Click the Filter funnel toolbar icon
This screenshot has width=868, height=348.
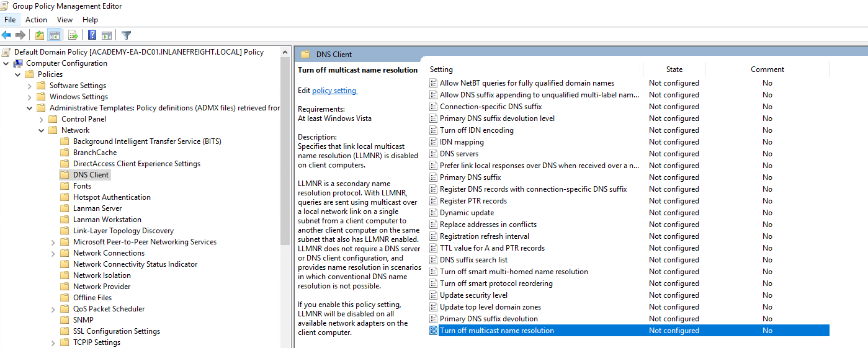(126, 35)
